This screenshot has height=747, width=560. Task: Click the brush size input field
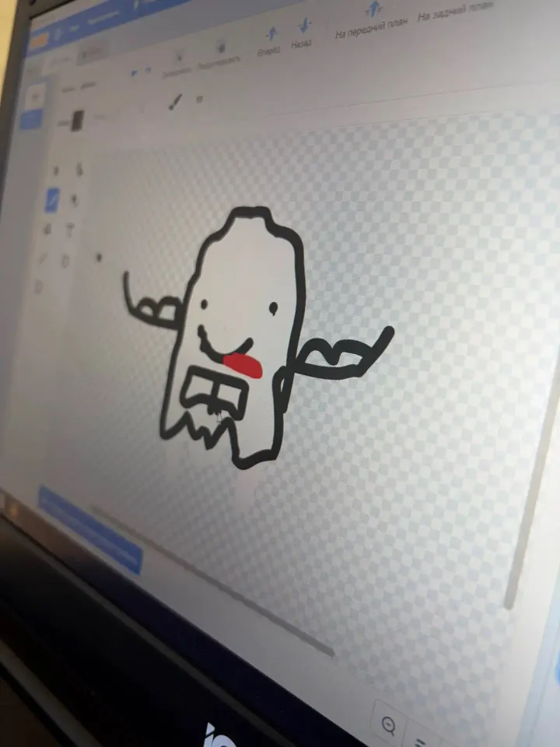(200, 99)
